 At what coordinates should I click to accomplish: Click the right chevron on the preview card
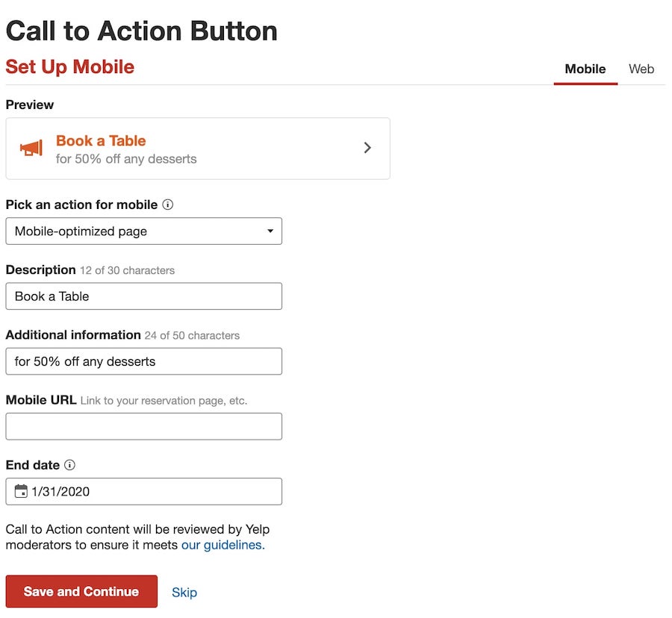(x=367, y=148)
